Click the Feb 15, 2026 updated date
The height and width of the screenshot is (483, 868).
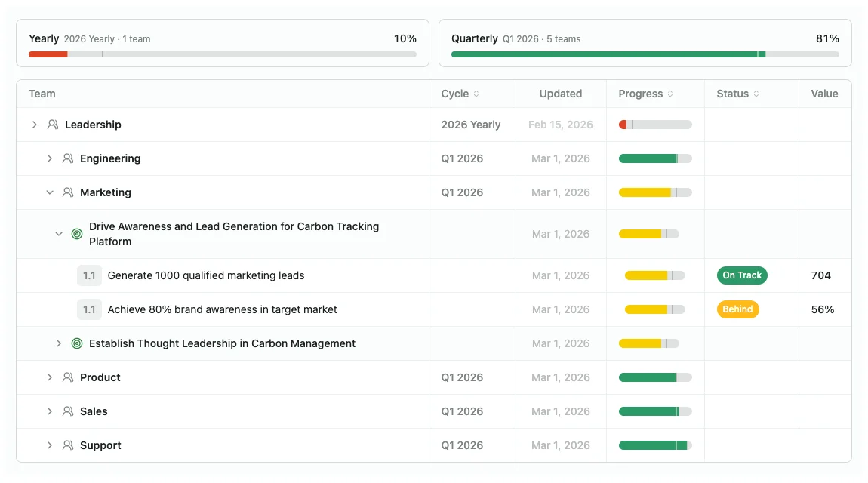(x=560, y=125)
